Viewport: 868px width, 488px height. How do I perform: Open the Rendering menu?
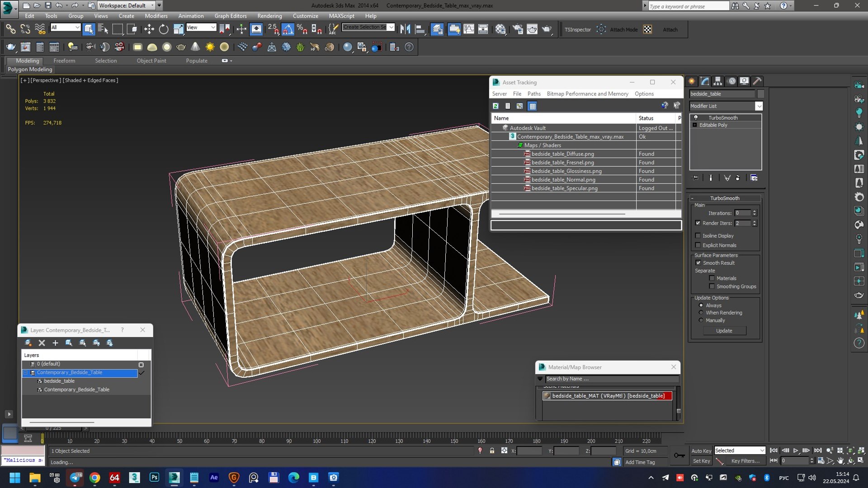point(269,16)
